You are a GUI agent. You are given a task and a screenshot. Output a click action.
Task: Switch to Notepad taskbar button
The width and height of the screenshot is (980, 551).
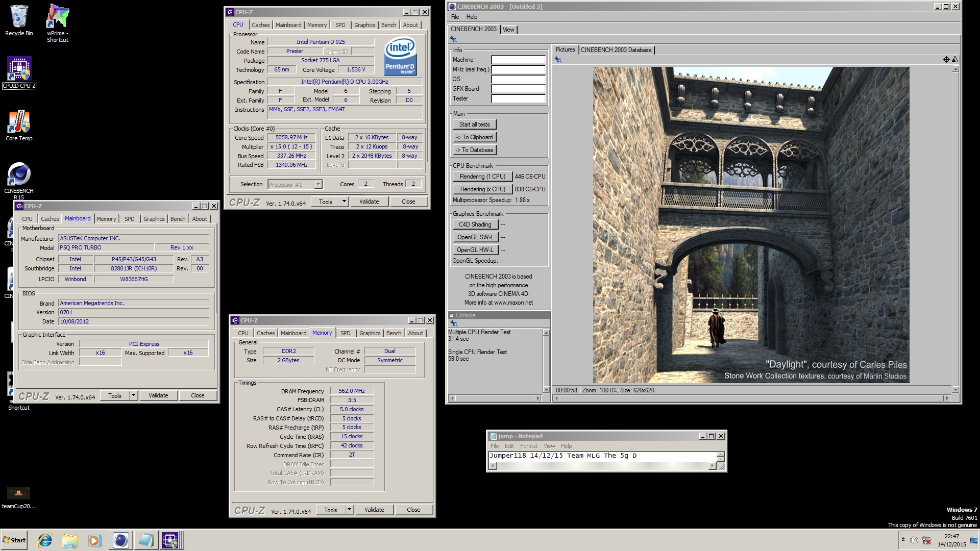[145, 540]
